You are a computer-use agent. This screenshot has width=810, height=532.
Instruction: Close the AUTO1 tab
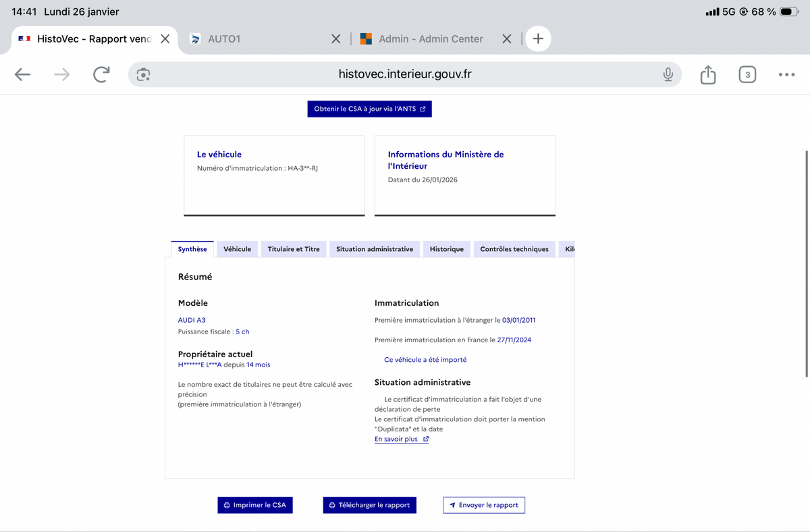tap(336, 39)
